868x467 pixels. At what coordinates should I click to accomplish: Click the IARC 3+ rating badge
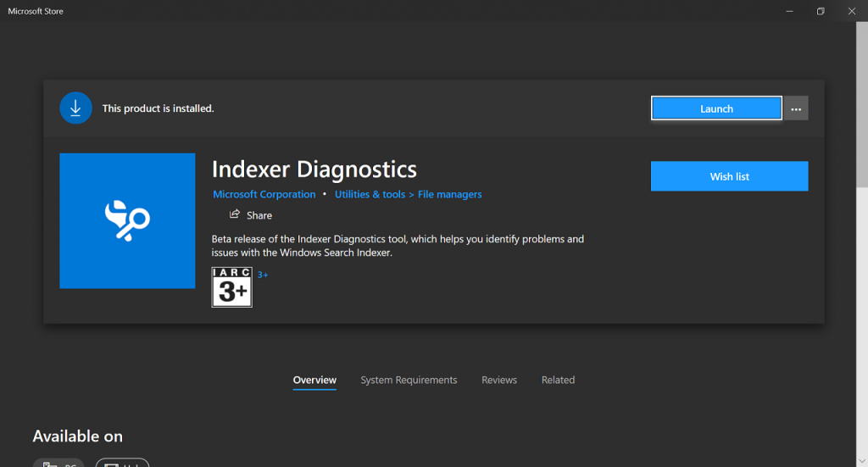232,287
